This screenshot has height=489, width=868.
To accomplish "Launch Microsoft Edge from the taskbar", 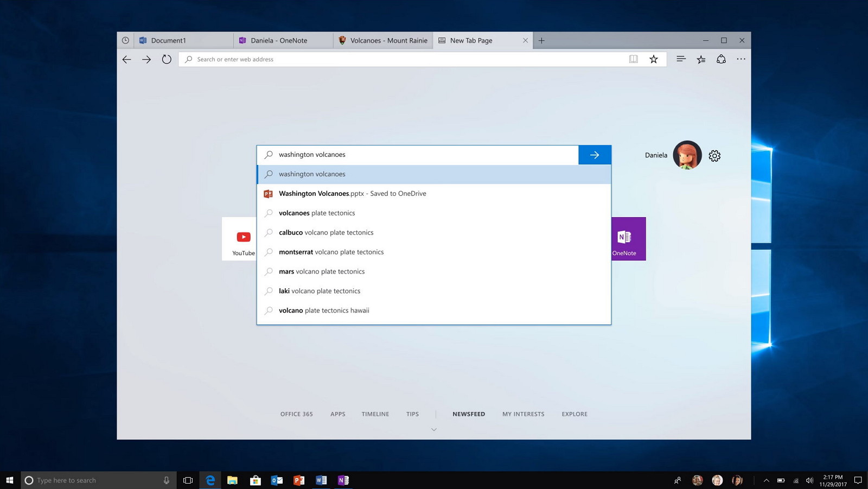I will pyautogui.click(x=210, y=480).
